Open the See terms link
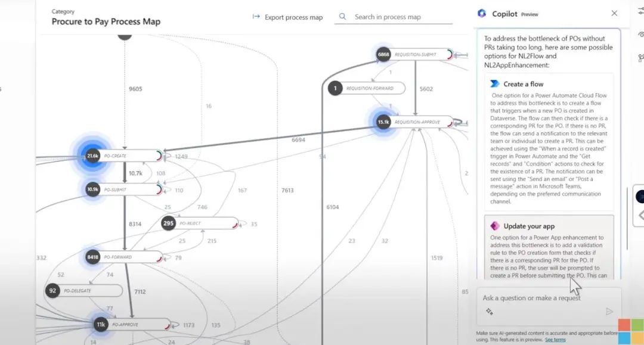The image size is (644, 345). tap(555, 340)
